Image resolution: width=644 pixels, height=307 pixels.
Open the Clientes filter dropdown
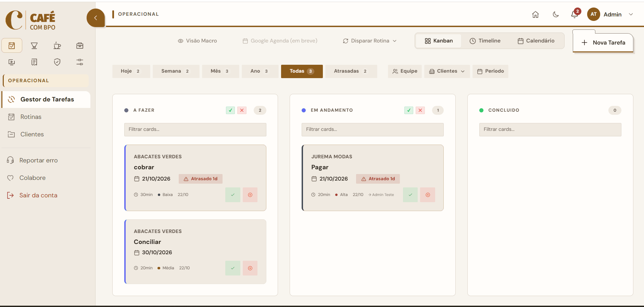point(447,71)
